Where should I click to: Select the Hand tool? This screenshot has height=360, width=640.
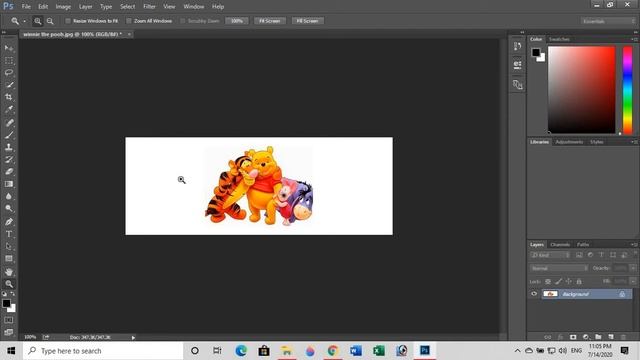click(x=9, y=272)
